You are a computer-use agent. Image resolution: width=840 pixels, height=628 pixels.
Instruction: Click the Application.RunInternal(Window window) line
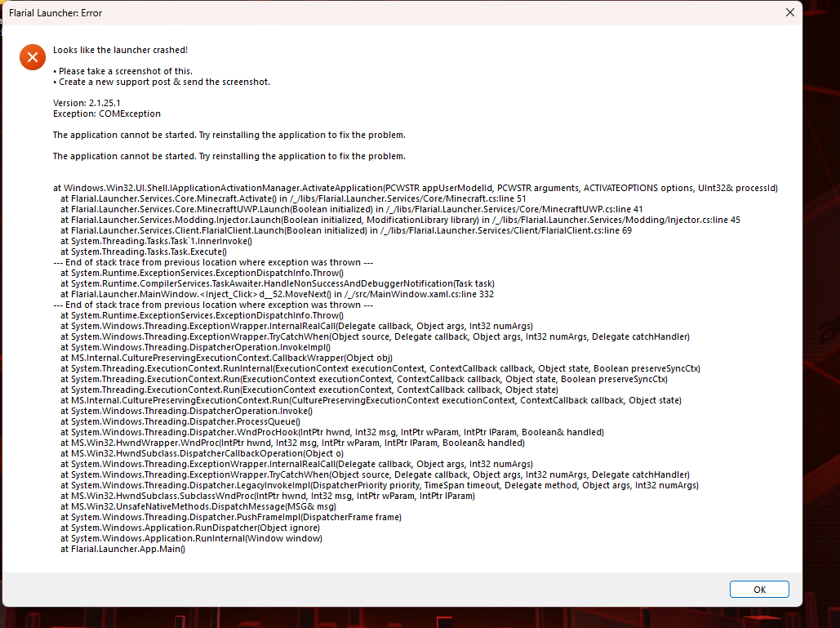point(191,538)
